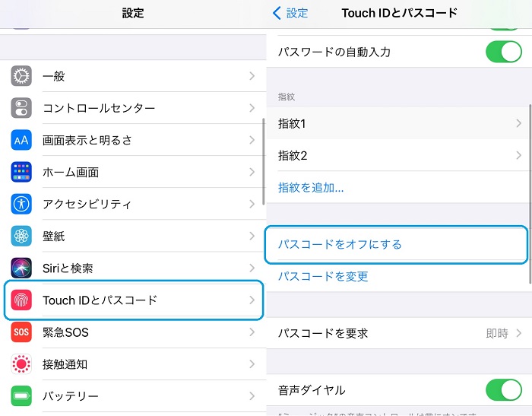Tap the 設定 list scrollbar
Image resolution: width=532 pixels, height=416 pixels.
click(x=263, y=161)
